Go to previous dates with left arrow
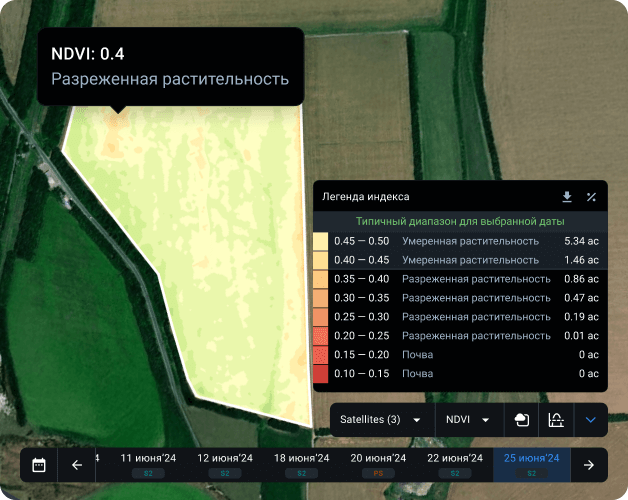The image size is (628, 500). 76,465
